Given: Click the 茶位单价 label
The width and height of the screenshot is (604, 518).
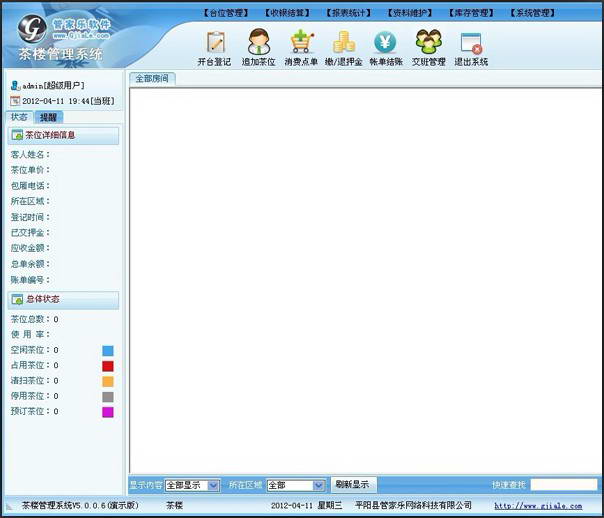Looking at the screenshot, I should coord(30,170).
